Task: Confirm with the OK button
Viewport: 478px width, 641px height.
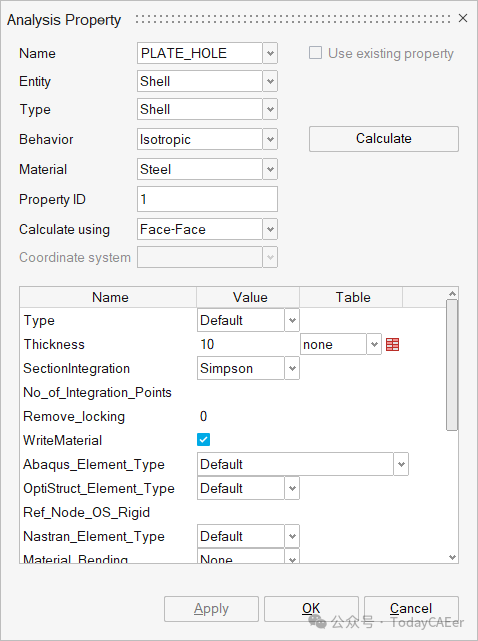Action: (x=311, y=609)
